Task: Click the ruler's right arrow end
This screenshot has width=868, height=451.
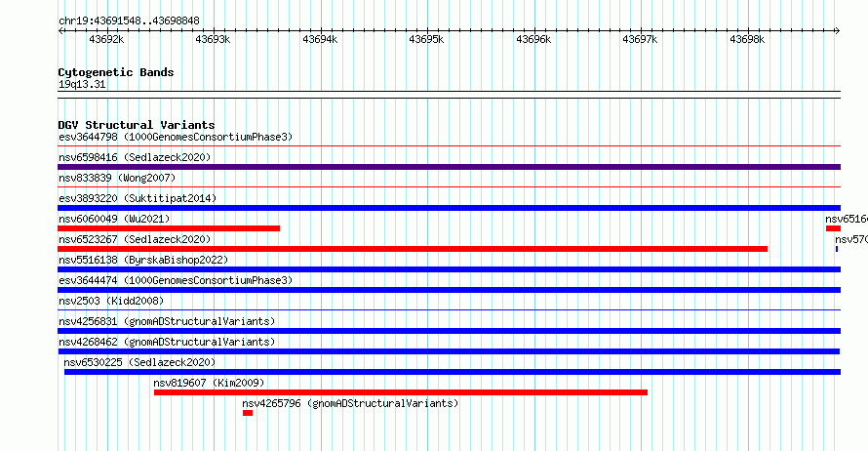Action: pyautogui.click(x=838, y=31)
